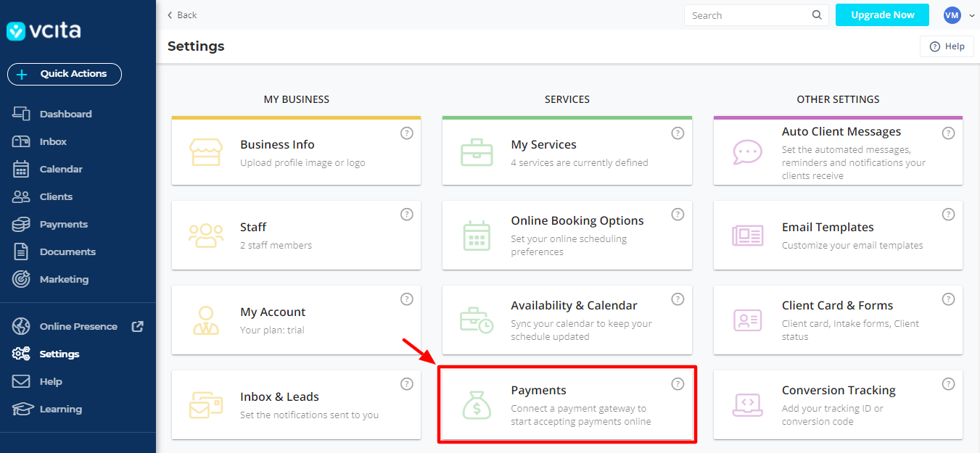Open help tooltip on Staff card
Screen dimensions: 980x453
[x=407, y=215]
